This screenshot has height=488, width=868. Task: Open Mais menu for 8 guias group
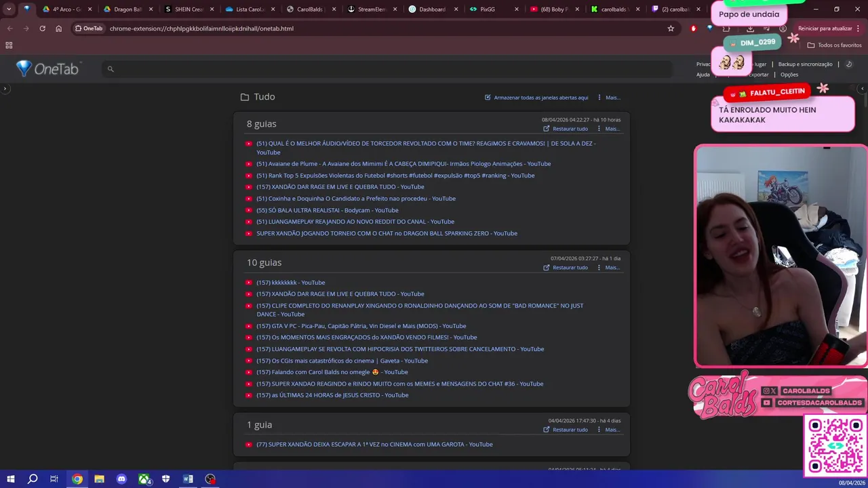608,129
